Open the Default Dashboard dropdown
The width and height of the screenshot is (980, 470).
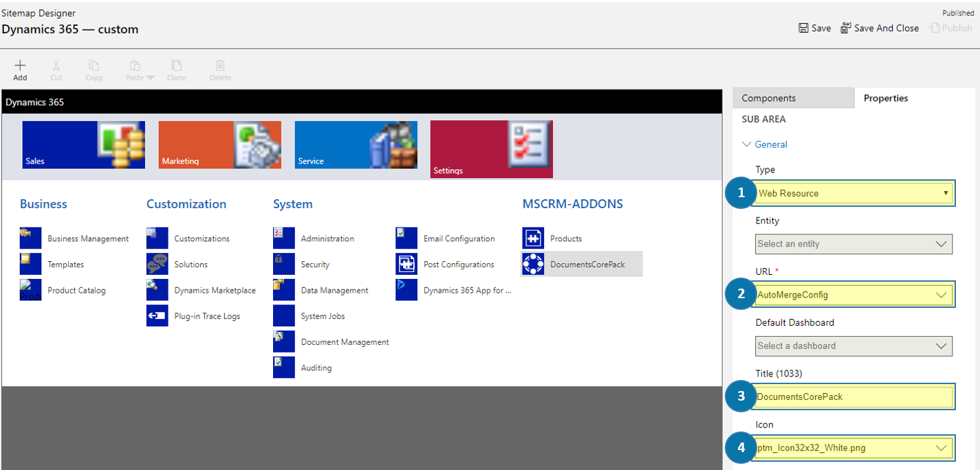coord(853,346)
